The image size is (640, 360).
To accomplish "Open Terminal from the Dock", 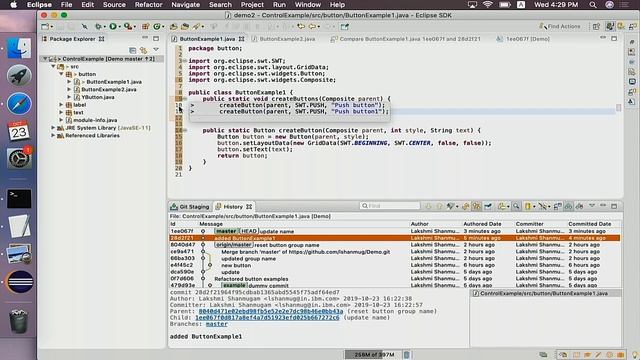I will (x=19, y=199).
